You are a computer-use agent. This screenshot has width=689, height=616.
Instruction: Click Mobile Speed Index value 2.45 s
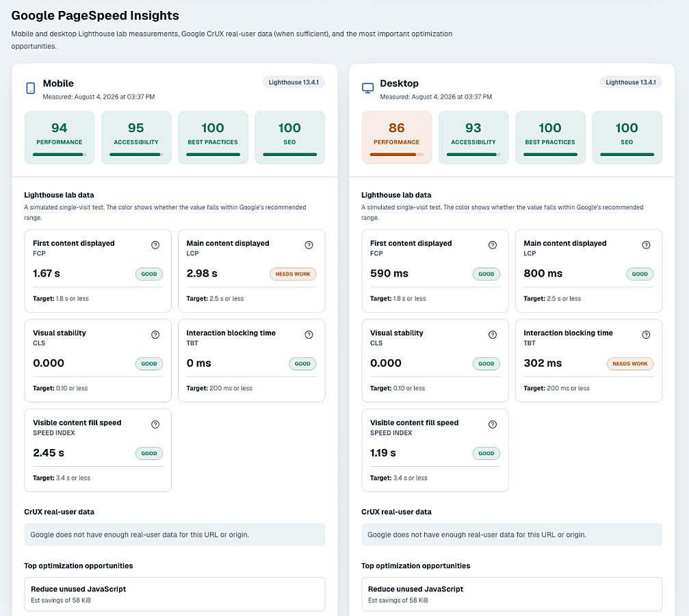click(49, 453)
